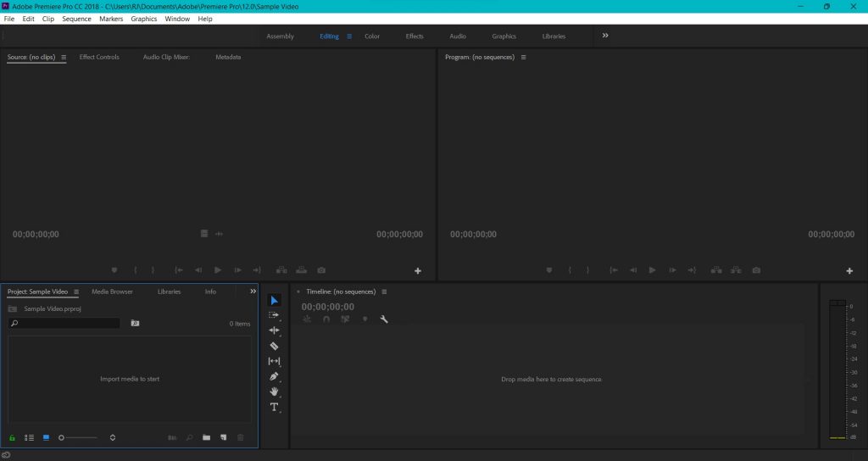The image size is (868, 461).
Task: Open the Effect Controls tab
Action: point(99,57)
